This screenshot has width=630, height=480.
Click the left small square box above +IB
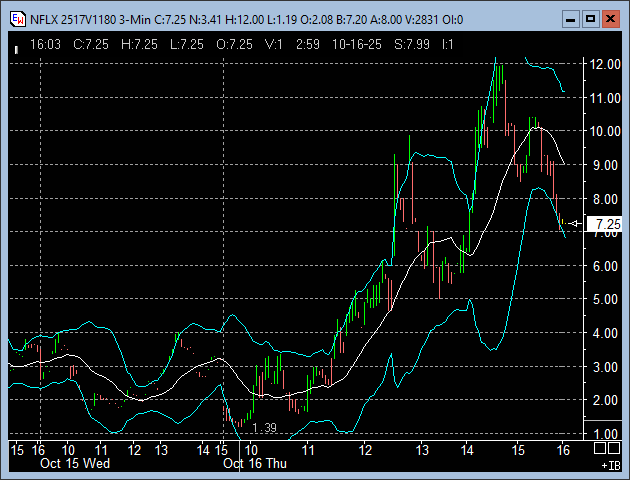(x=602, y=450)
